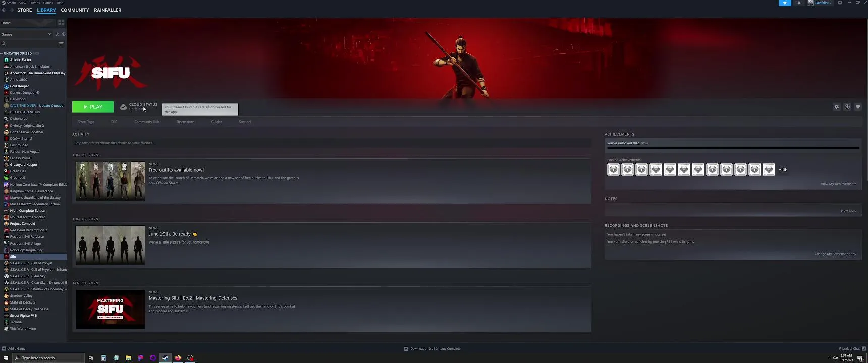This screenshot has width=868, height=363.
Task: Click Change My Screenshot Key
Action: [x=835, y=254]
